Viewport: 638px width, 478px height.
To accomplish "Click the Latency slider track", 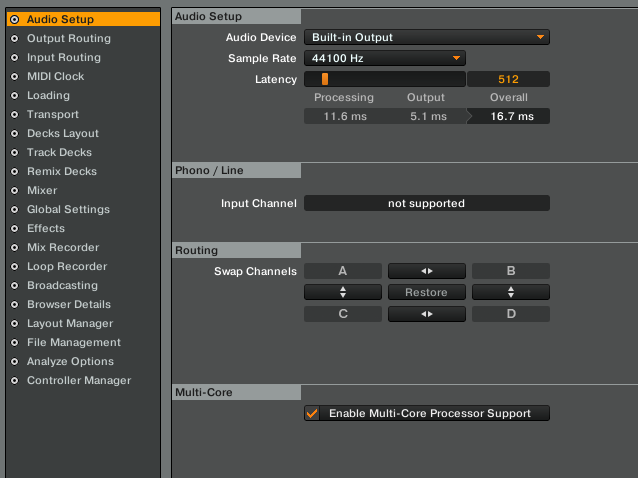I will tap(385, 80).
